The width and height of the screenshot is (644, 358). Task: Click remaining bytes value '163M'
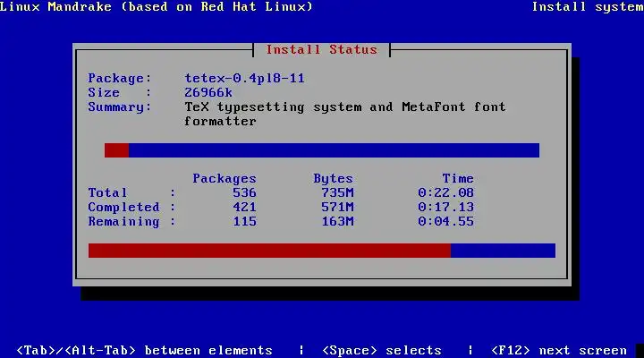[x=337, y=222]
